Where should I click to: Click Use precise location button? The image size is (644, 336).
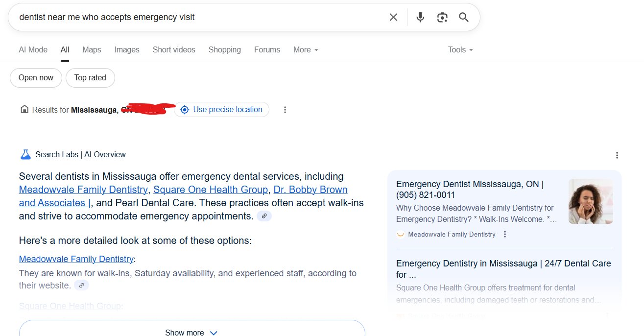[221, 110]
